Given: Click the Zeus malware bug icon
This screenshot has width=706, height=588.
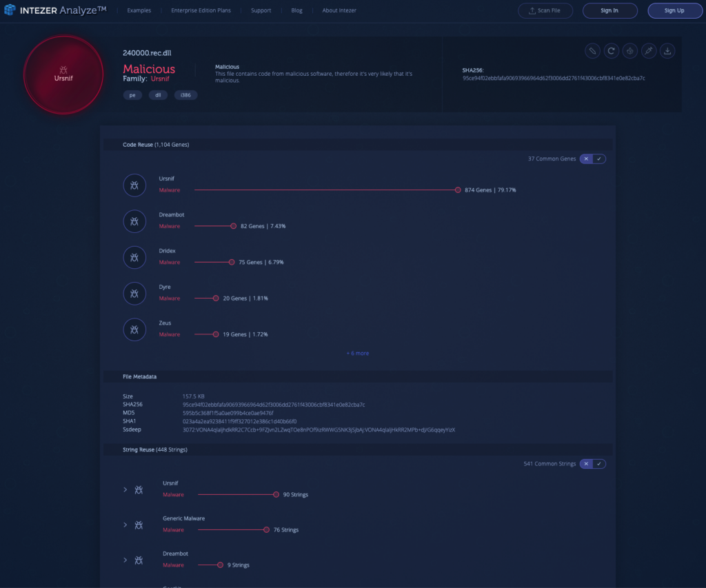Looking at the screenshot, I should (134, 330).
